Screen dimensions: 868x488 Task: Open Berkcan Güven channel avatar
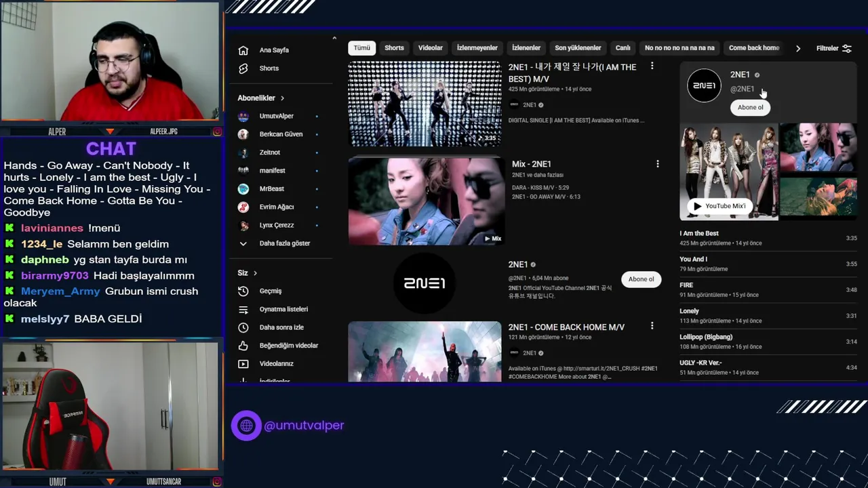(243, 134)
